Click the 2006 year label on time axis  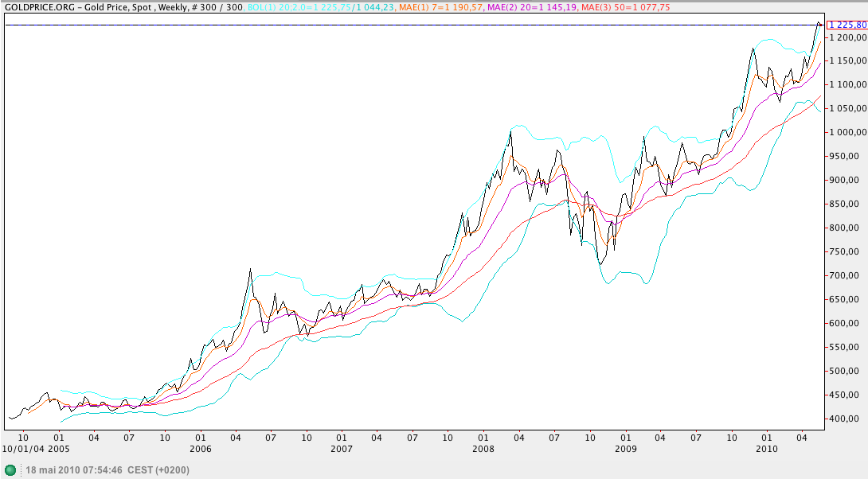tap(200, 449)
